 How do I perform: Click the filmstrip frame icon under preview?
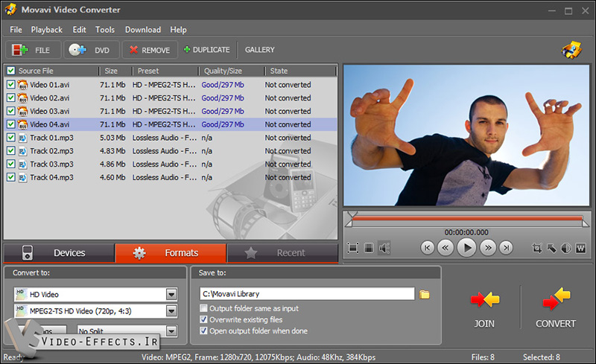[x=369, y=248]
